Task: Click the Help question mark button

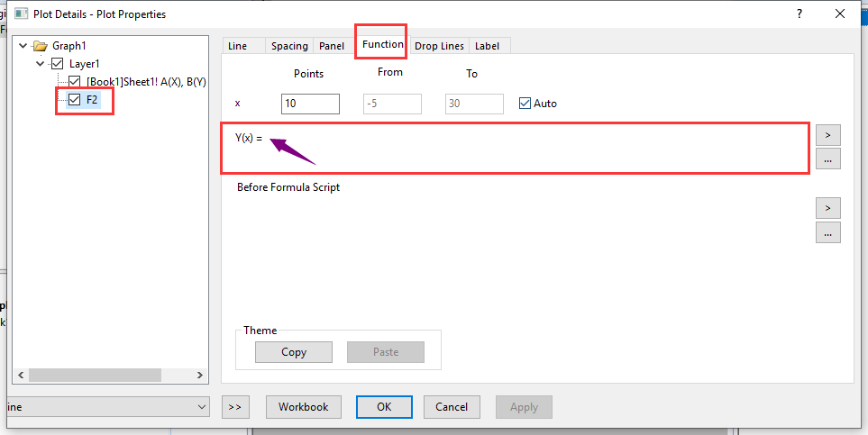Action: (799, 14)
